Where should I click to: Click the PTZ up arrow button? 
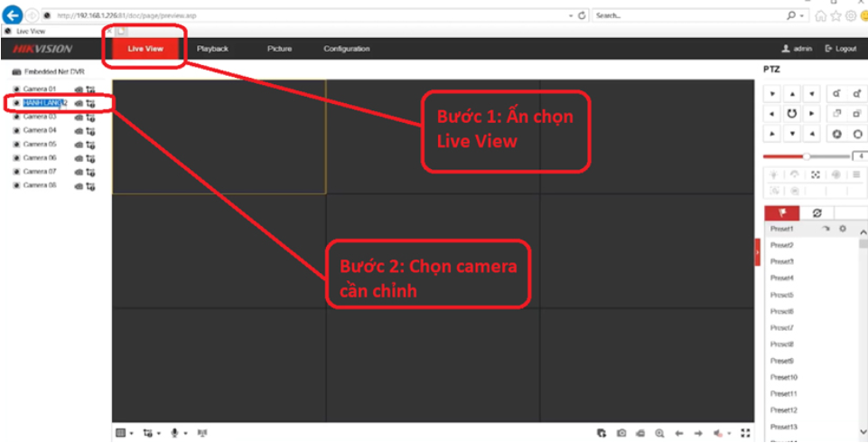coord(792,93)
